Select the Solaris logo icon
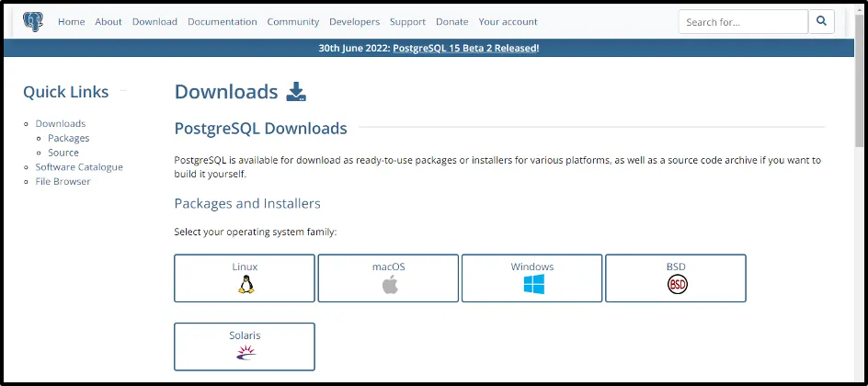The width and height of the screenshot is (868, 386). point(245,352)
